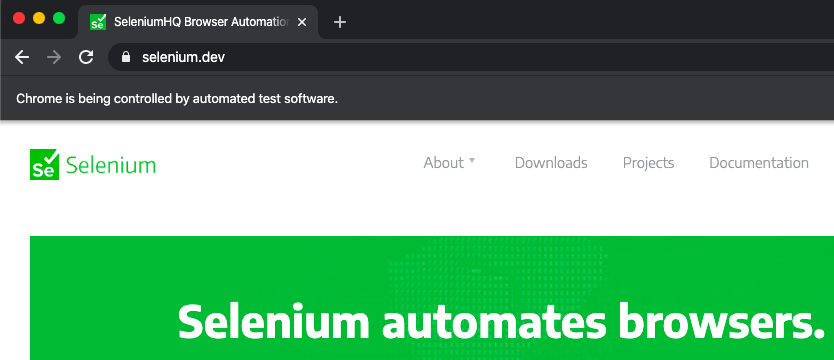Go back with the browser back arrow
Image resolution: width=834 pixels, height=360 pixels.
coord(22,57)
